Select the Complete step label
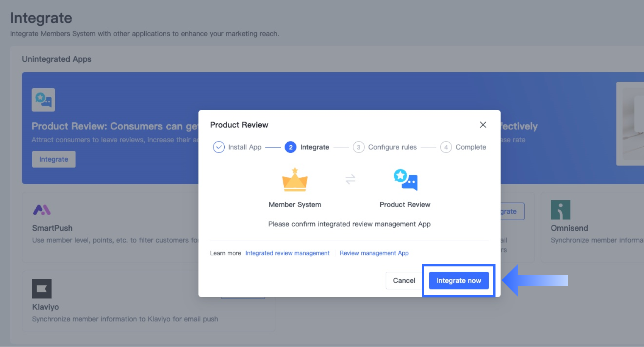This screenshot has width=644, height=347. point(470,147)
